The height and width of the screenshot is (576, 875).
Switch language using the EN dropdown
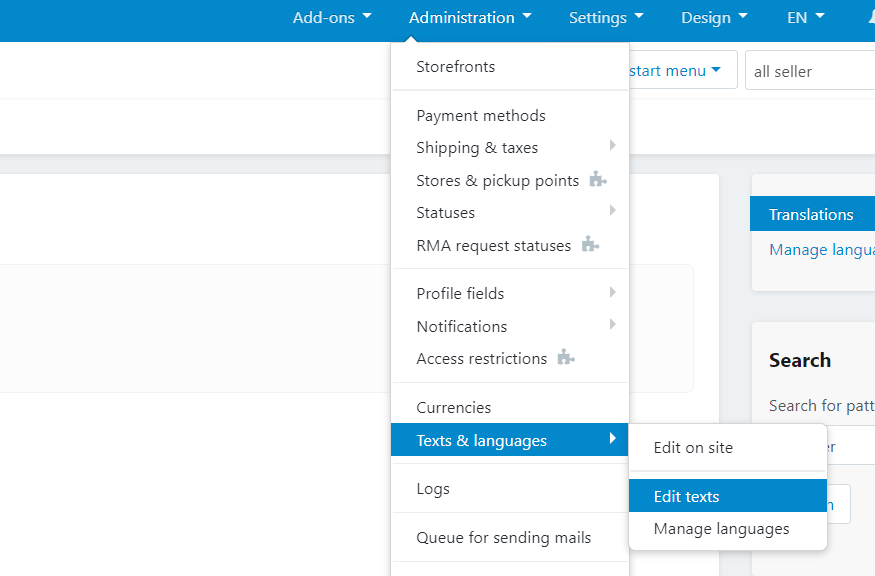click(806, 17)
